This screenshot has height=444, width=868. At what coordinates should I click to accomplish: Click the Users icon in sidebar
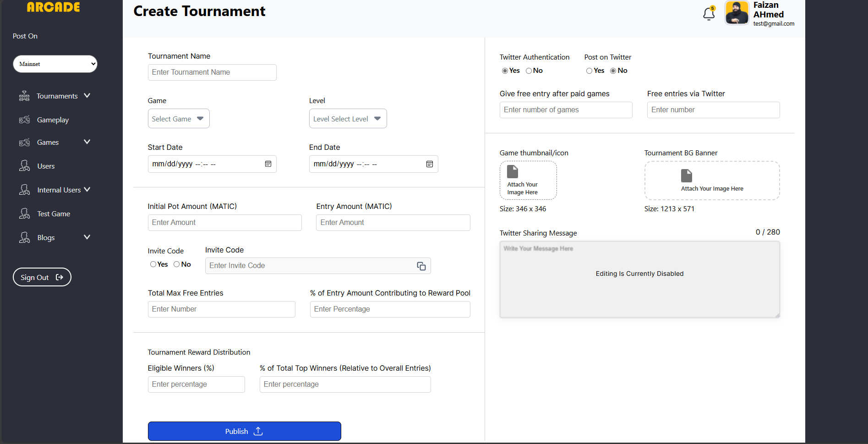point(24,166)
